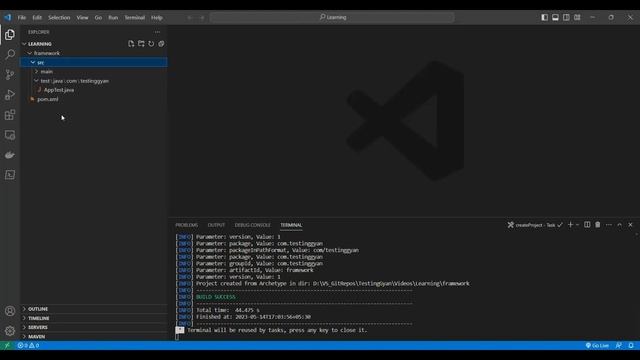
Task: Open the Source Control view
Action: (10, 74)
